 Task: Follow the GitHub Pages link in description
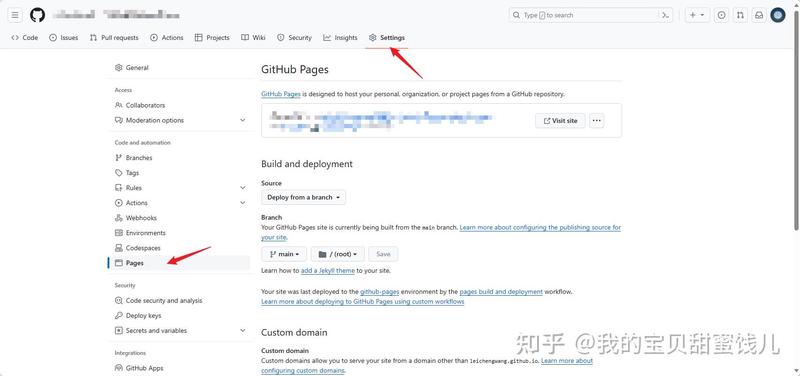click(x=280, y=94)
